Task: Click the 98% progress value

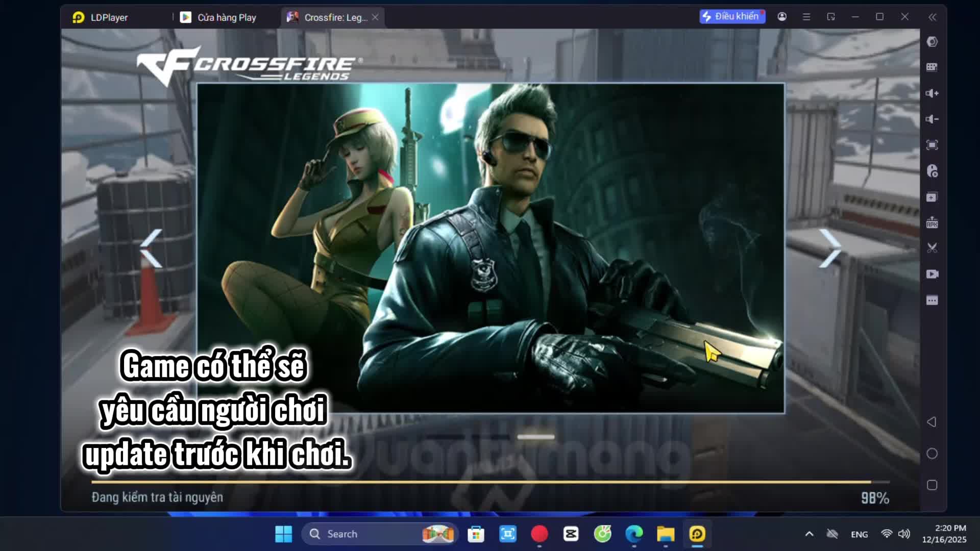Action: (875, 498)
